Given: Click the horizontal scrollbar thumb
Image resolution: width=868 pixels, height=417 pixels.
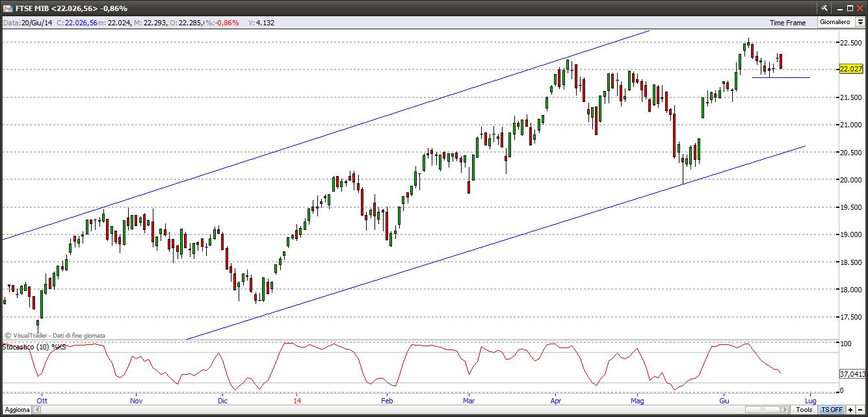Looking at the screenshot, I should tap(763, 410).
